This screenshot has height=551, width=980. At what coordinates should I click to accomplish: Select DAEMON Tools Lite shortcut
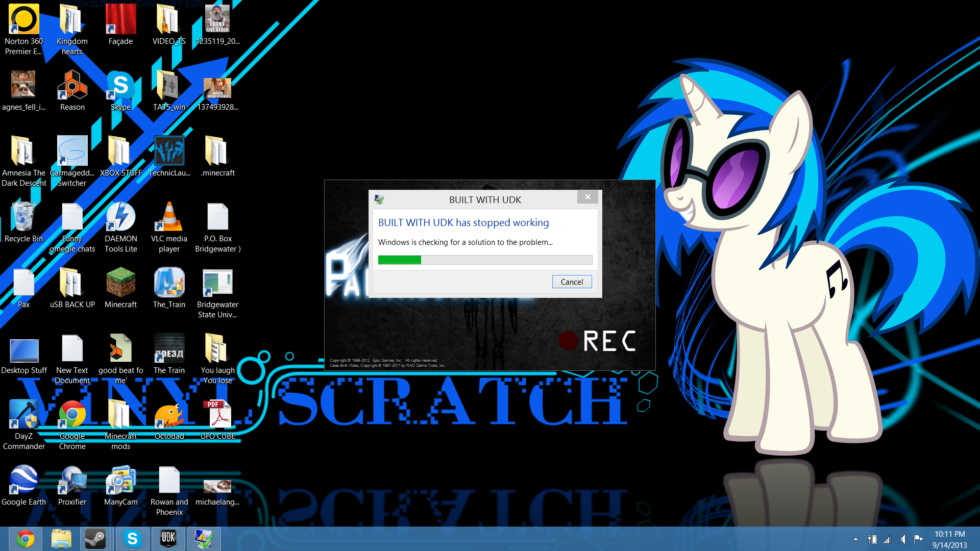(x=120, y=218)
